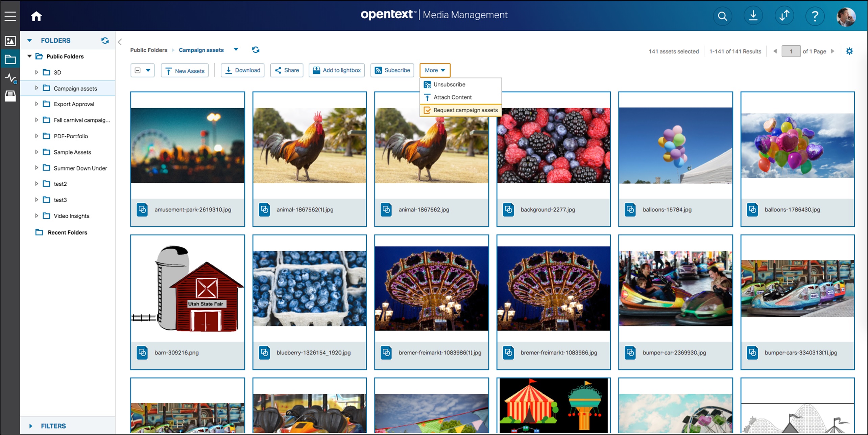Toggle selection icon on bremer-freimarkt-1083986.jpg

tap(508, 353)
